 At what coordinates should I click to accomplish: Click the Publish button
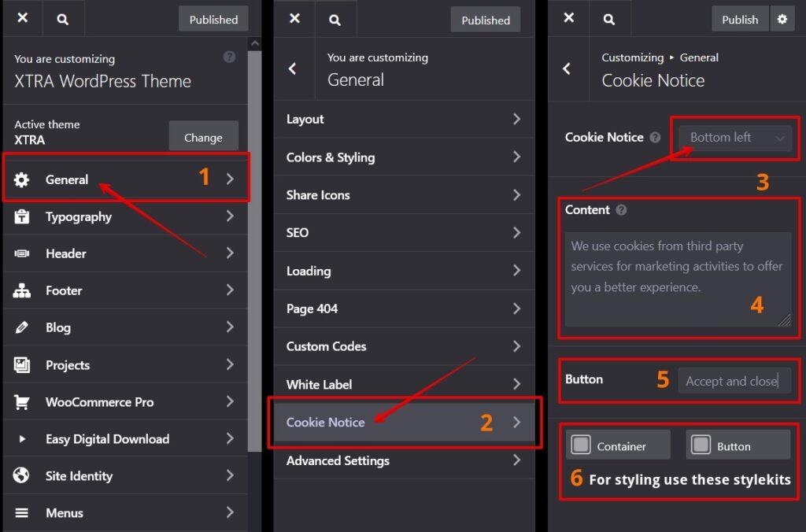click(739, 18)
